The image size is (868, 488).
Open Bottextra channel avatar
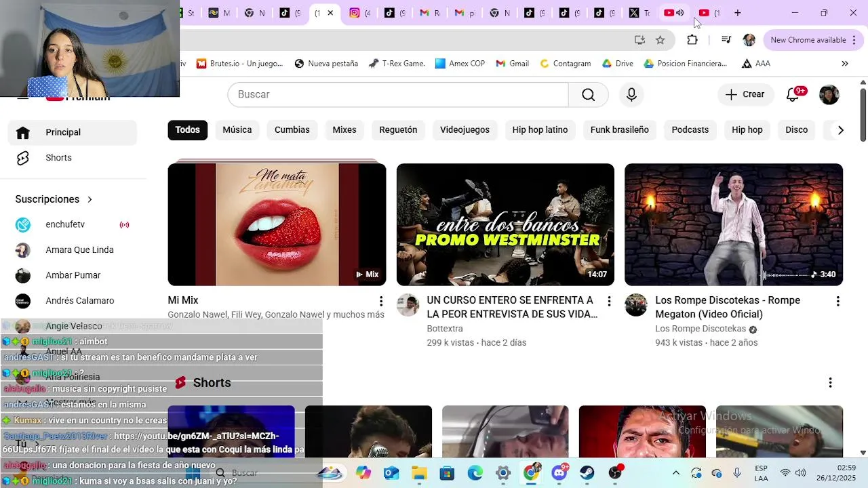408,305
